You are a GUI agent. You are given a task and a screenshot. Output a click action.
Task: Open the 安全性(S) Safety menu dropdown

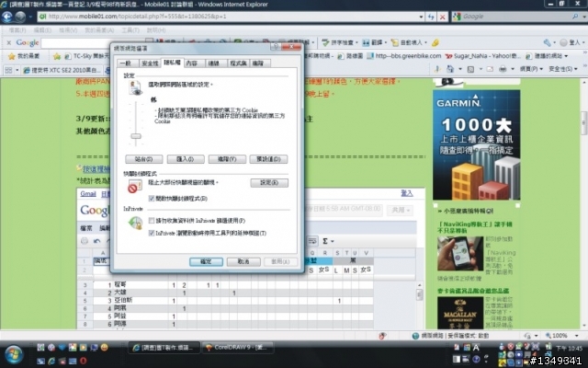pos(562,69)
